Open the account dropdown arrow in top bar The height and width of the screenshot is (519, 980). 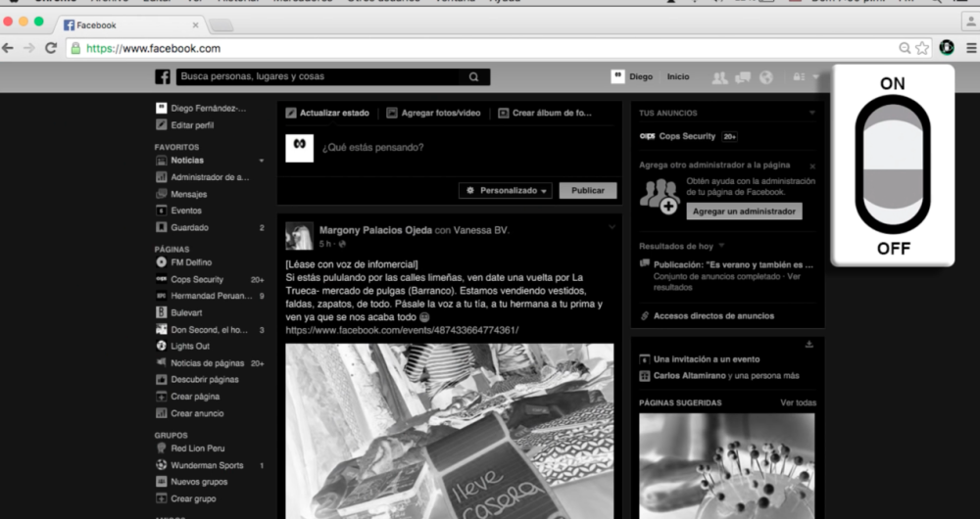815,76
